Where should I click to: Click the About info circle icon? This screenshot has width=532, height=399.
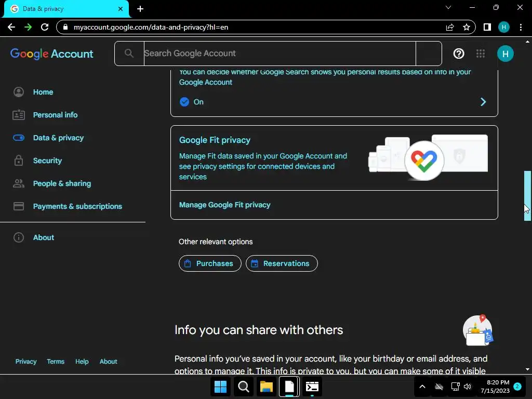click(x=19, y=237)
